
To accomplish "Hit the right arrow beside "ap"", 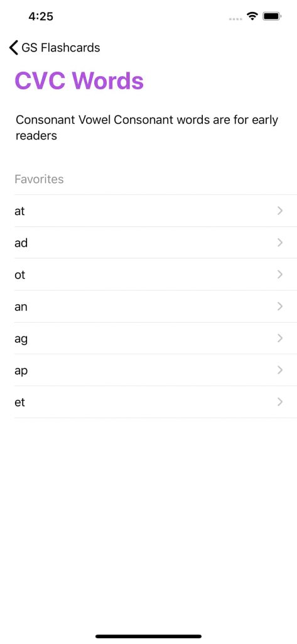I will click(280, 370).
